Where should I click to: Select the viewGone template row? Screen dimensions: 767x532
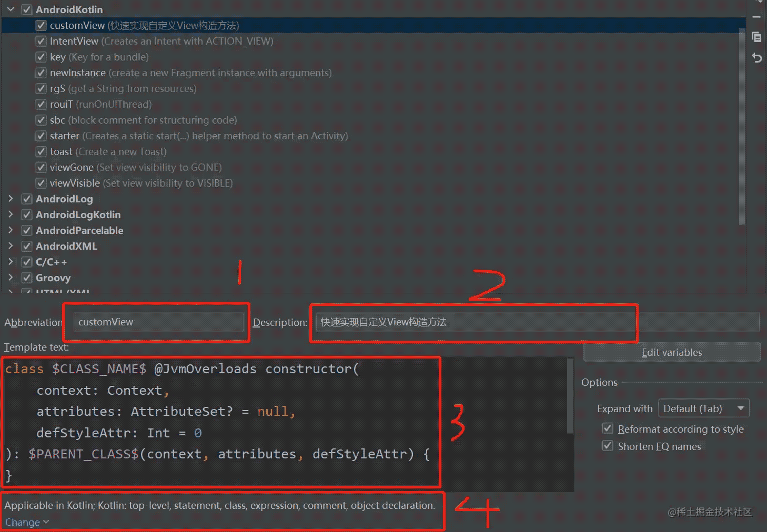72,167
